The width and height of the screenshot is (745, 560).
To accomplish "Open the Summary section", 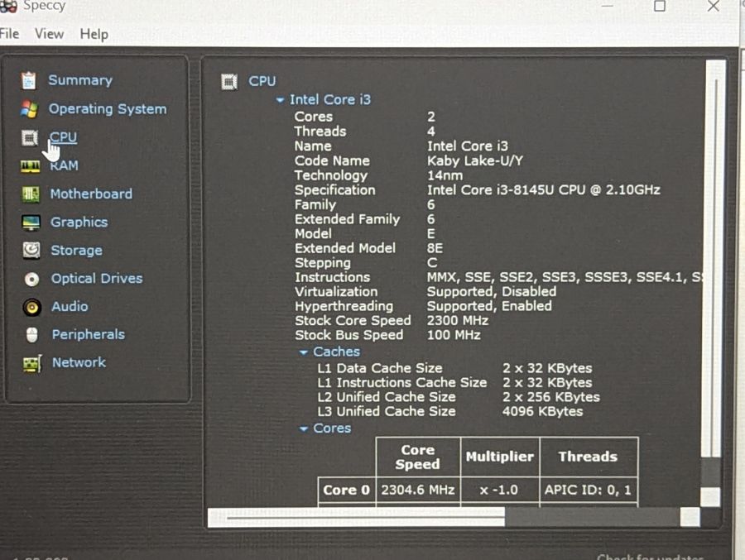I will point(80,80).
